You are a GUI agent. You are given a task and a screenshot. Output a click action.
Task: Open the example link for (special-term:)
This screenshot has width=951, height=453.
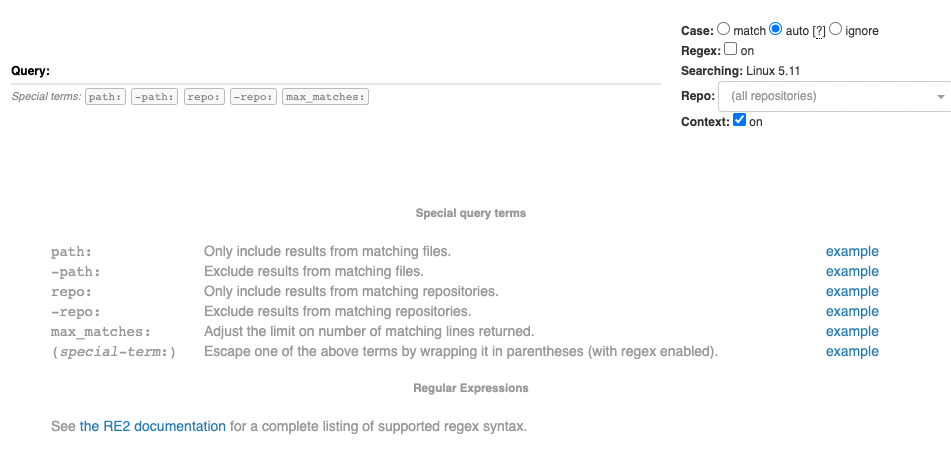tap(852, 352)
